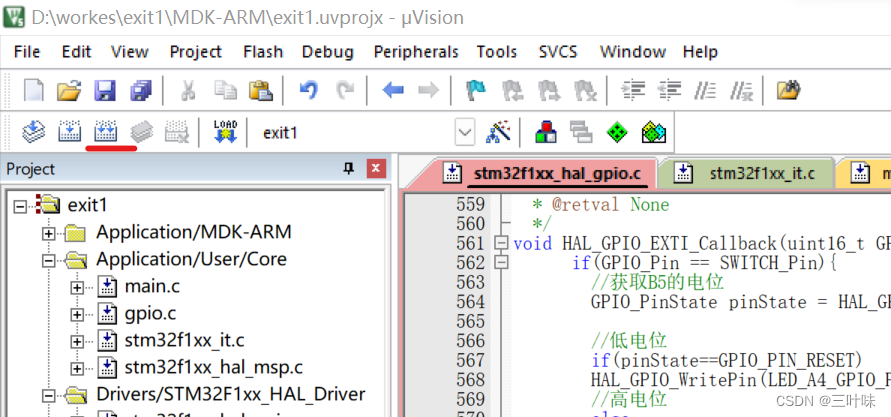
Task: Pin the Project panel with the pushpin
Action: (x=348, y=169)
